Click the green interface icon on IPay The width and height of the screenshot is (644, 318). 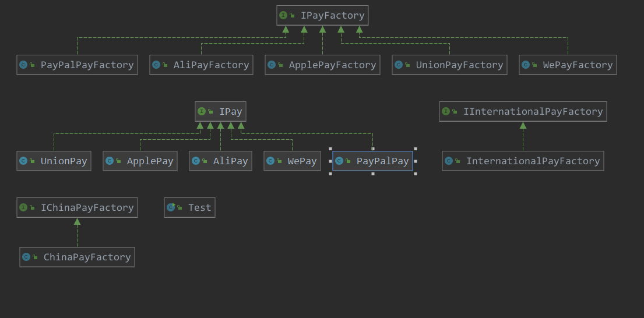202,111
